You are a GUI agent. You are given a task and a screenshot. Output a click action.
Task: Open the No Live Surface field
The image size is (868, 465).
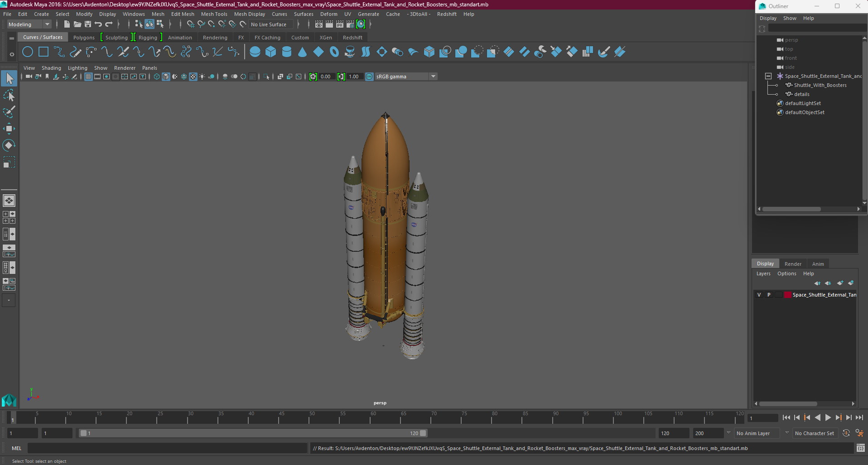(x=271, y=24)
